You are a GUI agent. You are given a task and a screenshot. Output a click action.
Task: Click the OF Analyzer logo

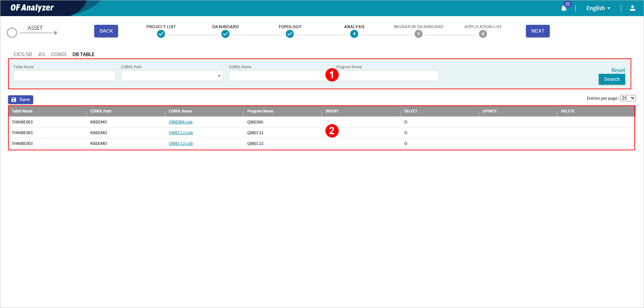[32, 8]
